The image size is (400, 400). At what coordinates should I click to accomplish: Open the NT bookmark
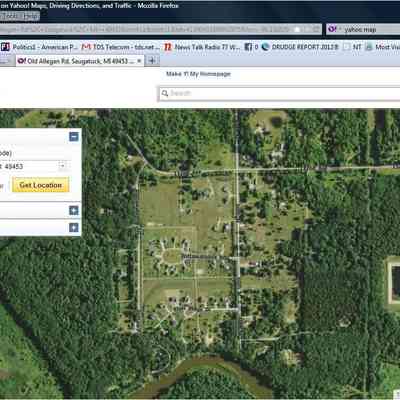353,47
